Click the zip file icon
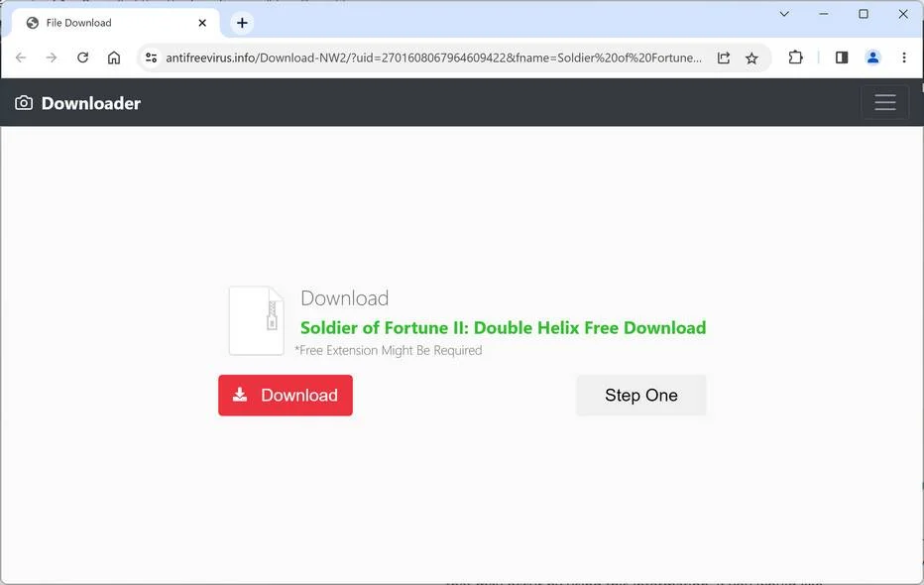The height and width of the screenshot is (585, 924). pos(257,320)
